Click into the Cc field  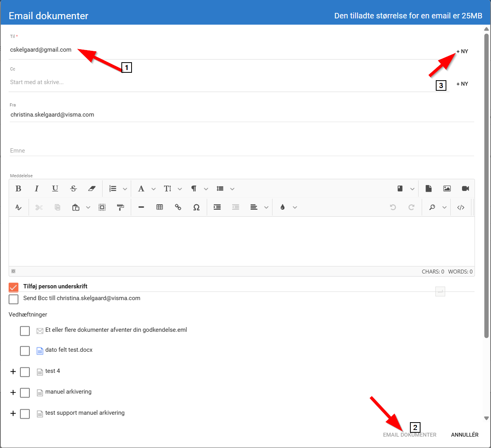(x=230, y=82)
